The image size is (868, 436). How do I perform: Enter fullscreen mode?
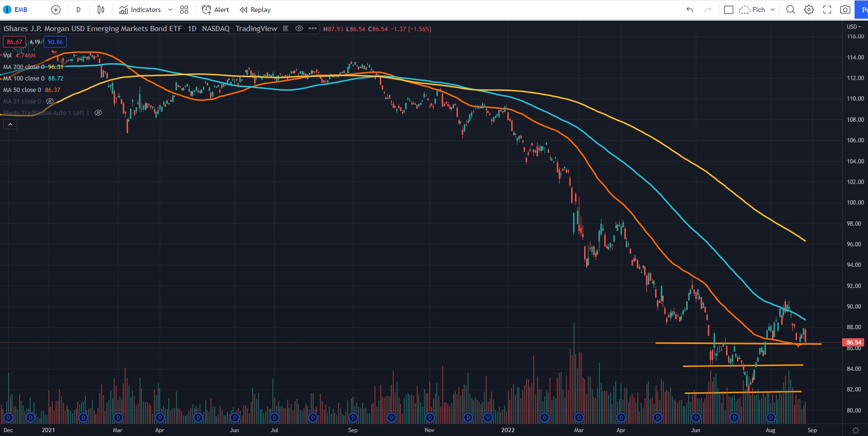click(x=827, y=10)
